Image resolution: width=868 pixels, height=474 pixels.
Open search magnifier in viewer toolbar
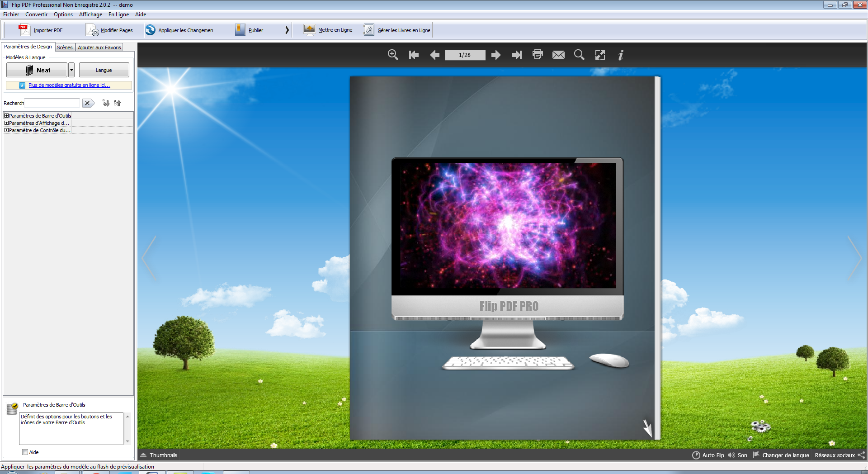click(x=579, y=55)
